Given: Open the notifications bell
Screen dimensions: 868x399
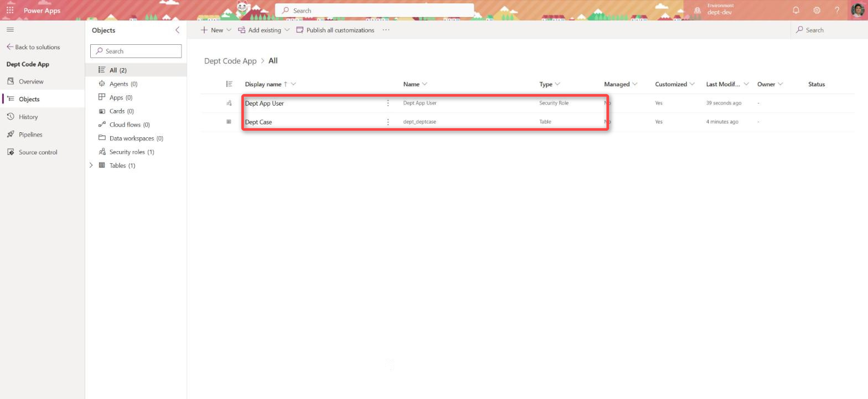Looking at the screenshot, I should click(796, 11).
